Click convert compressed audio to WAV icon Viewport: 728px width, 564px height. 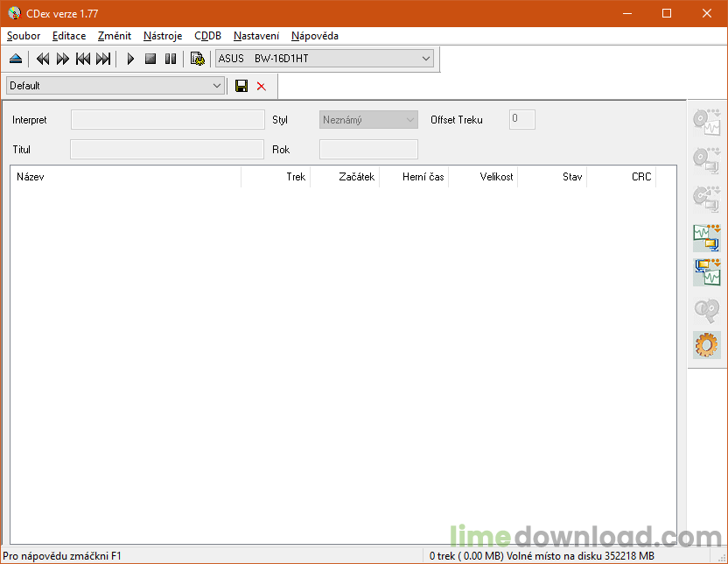(707, 272)
